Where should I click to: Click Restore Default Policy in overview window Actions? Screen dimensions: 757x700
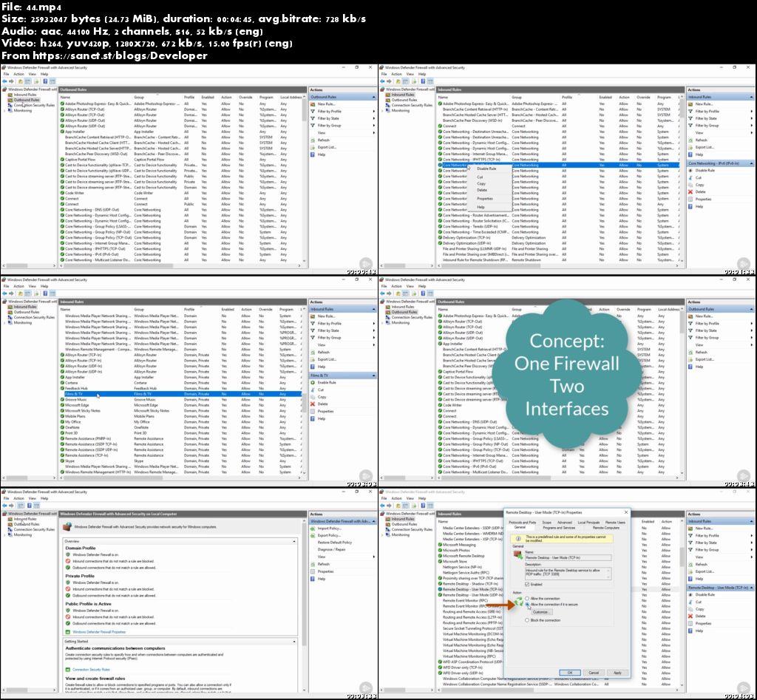335,543
